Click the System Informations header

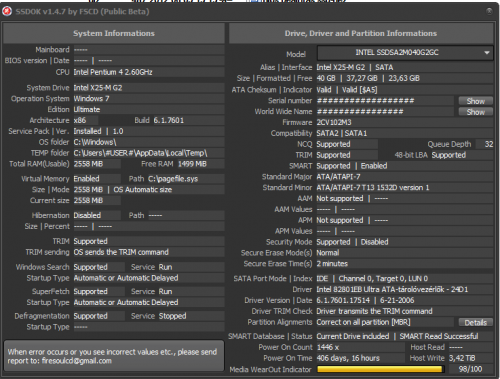114,33
